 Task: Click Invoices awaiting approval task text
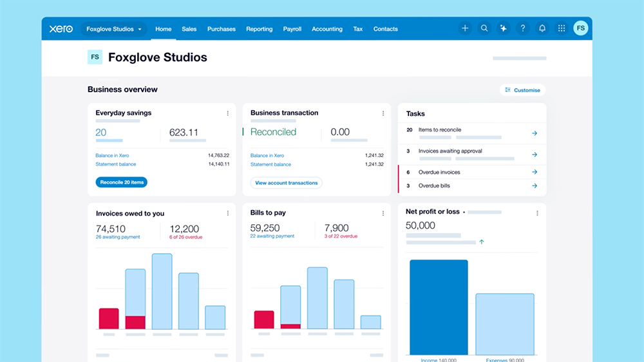point(450,151)
